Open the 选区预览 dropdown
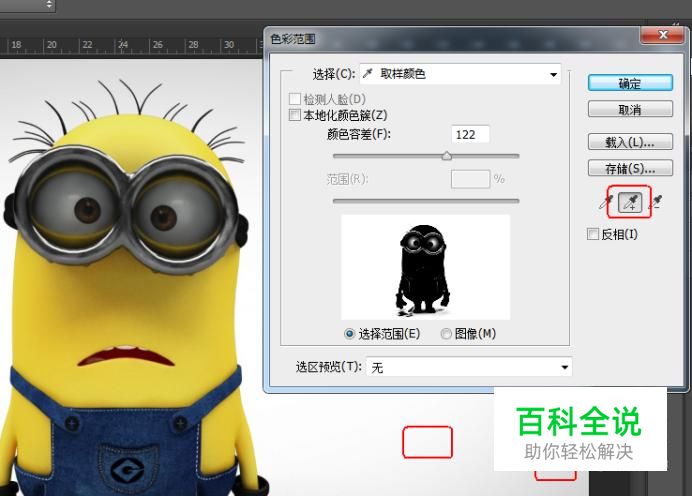 (x=469, y=367)
